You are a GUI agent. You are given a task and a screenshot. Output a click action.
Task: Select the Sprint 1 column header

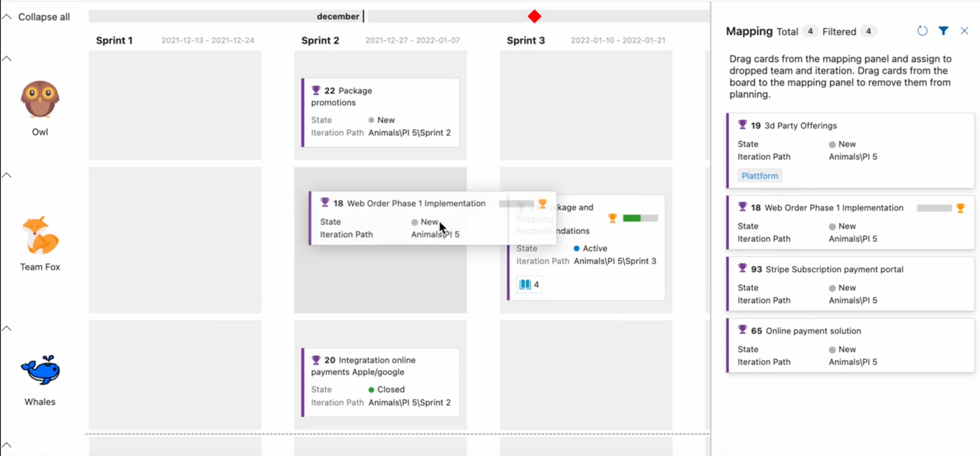pos(114,40)
